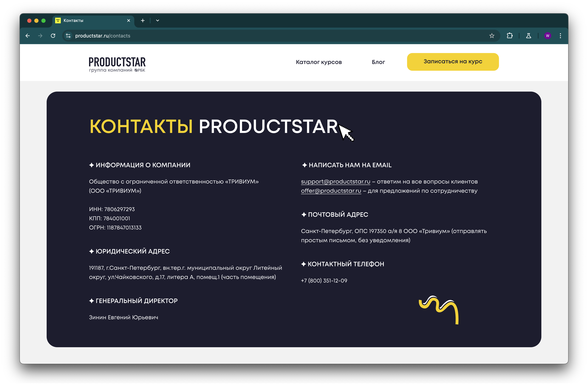This screenshot has height=390, width=588.
Task: Open the Блог section
Action: click(378, 62)
